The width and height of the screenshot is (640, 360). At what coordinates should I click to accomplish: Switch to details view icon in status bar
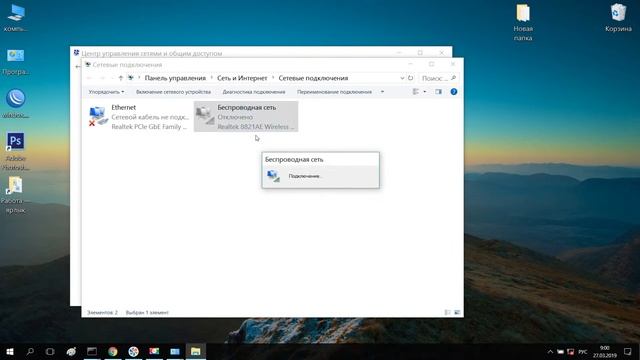point(447,312)
